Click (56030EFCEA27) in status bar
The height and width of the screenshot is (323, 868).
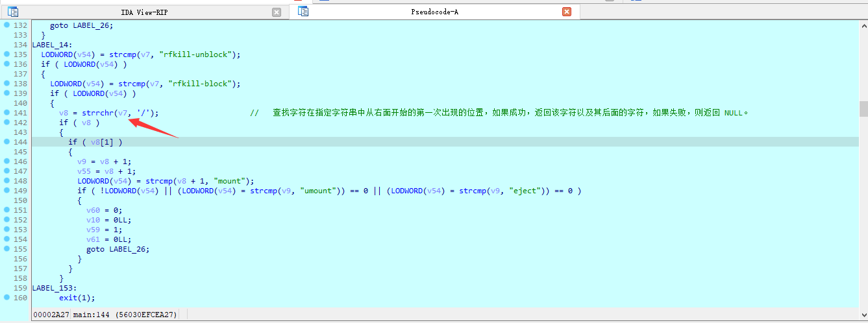tap(146, 315)
